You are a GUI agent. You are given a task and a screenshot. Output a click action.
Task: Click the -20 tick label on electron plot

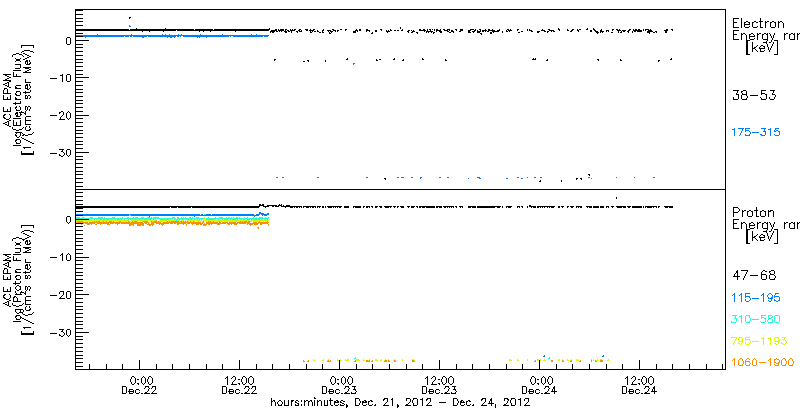[x=62, y=116]
